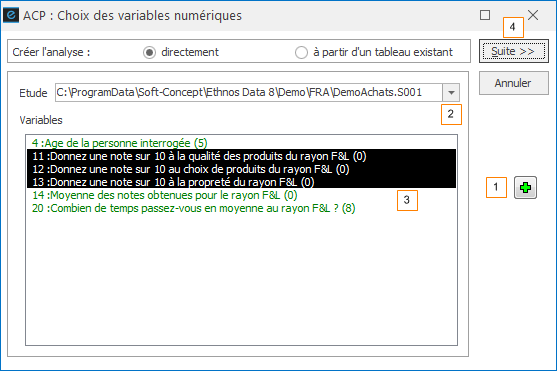557x371 pixels.
Task: Select variable 4 Age de la personne interrogée
Action: coord(242,143)
